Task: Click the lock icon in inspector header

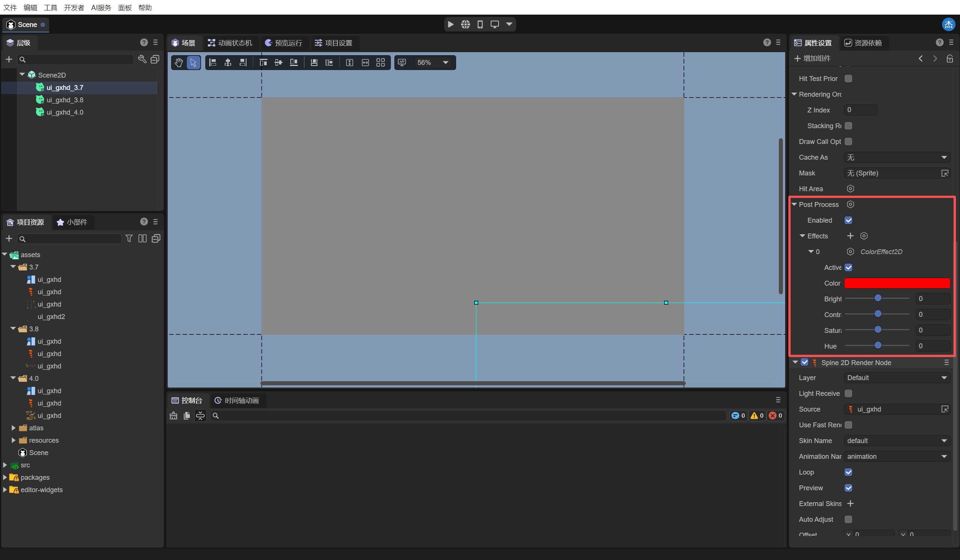Action: 949,58
